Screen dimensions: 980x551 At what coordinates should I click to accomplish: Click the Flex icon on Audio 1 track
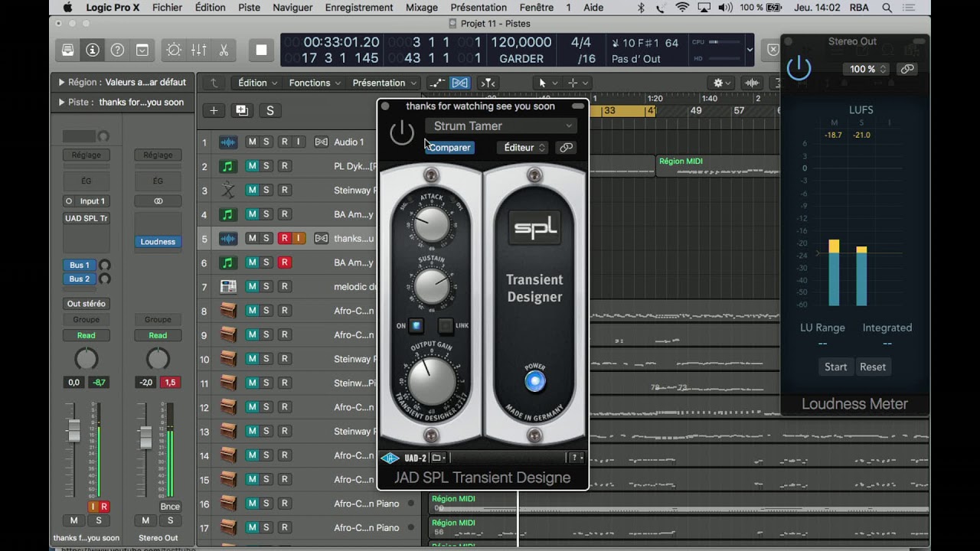click(321, 142)
